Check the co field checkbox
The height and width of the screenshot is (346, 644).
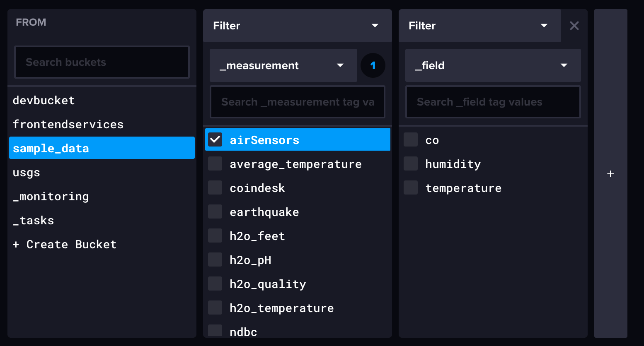coord(410,139)
